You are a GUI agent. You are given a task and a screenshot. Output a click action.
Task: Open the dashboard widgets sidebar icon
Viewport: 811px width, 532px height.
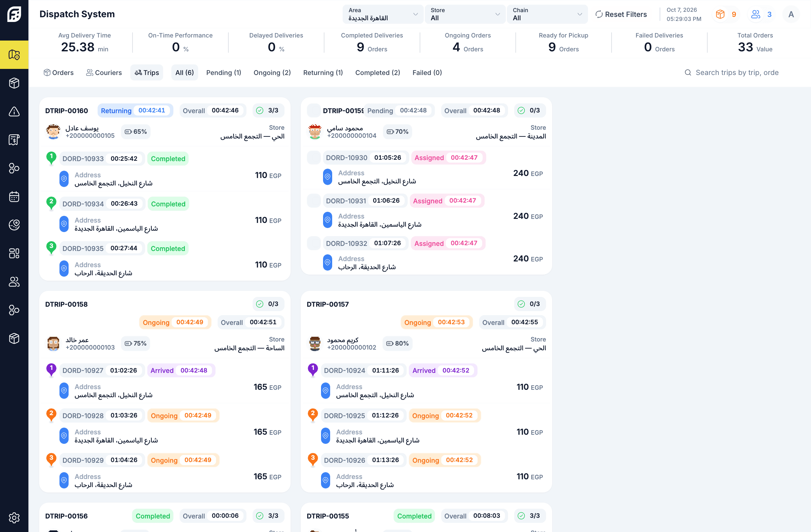14,253
